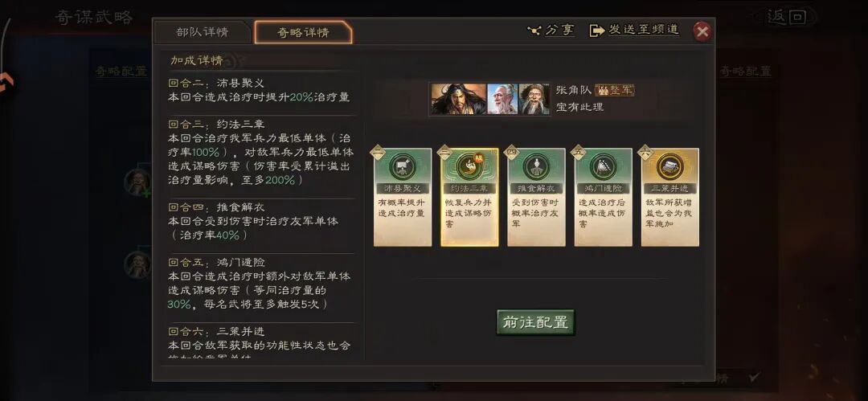
Task: Tap the 整军 troop badge
Action: (615, 90)
